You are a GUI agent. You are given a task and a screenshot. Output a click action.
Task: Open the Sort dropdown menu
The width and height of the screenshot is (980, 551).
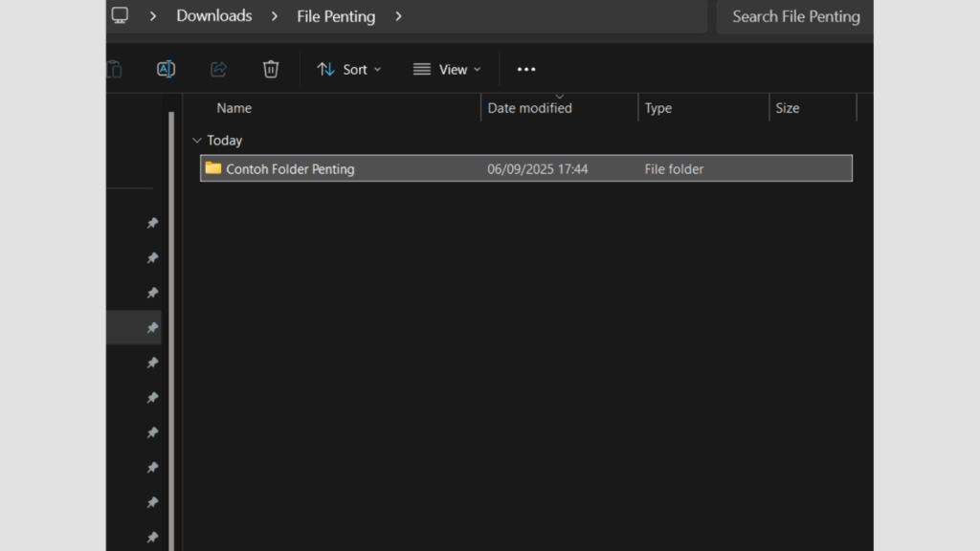point(349,69)
